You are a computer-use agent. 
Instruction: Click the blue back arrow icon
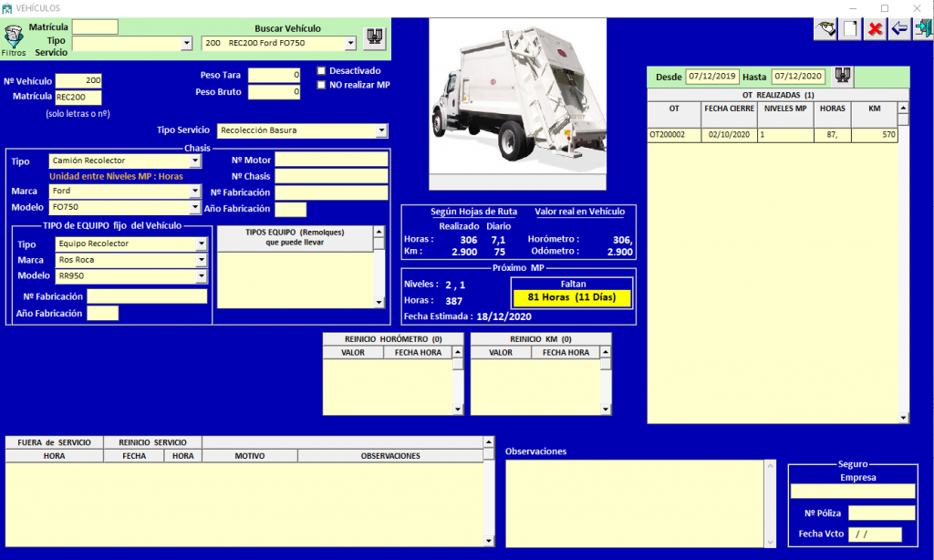(x=899, y=28)
